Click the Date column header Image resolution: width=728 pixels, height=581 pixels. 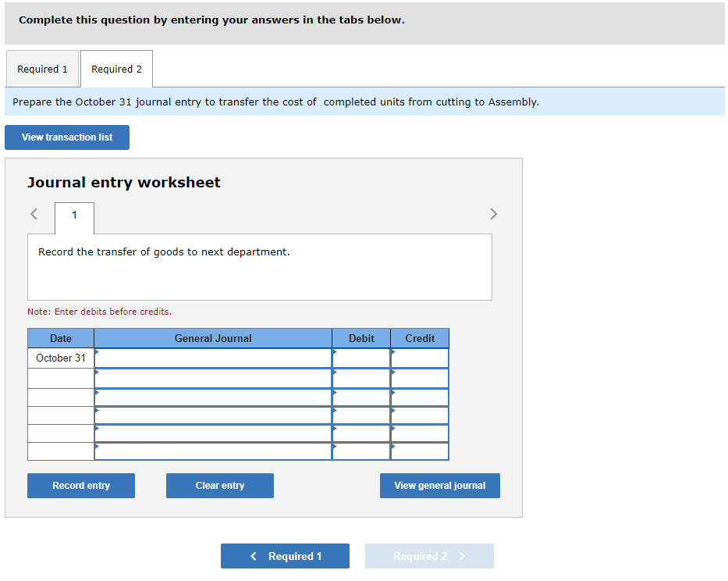(x=61, y=338)
